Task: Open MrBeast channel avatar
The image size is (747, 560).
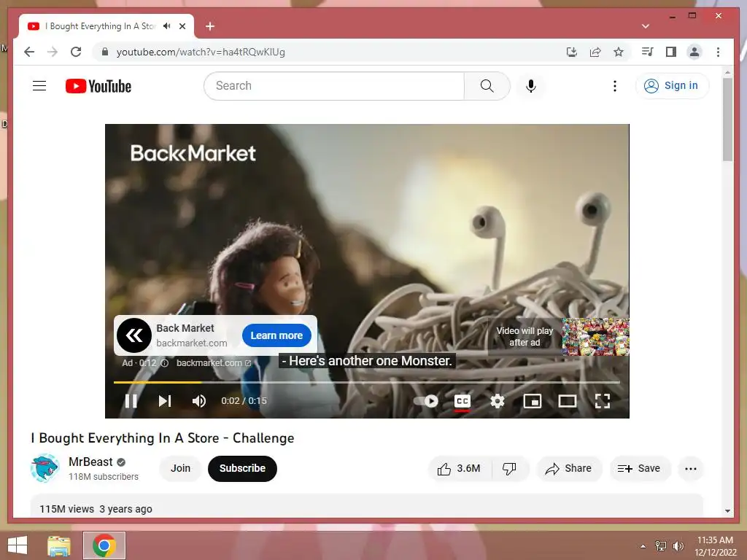Action: tap(44, 468)
